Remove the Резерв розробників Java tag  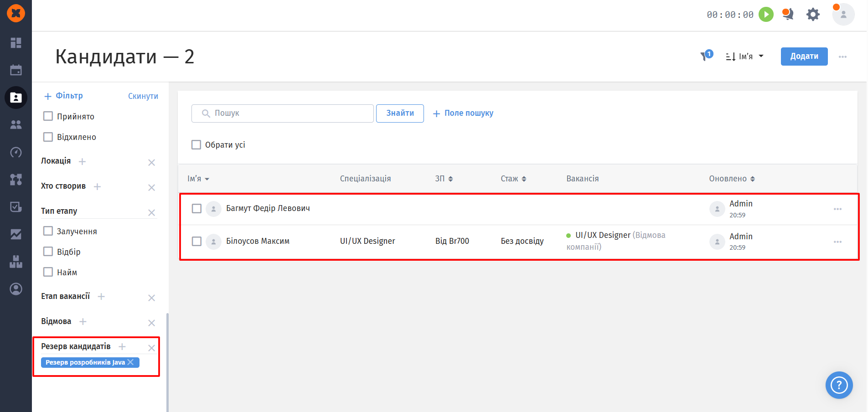pyautogui.click(x=131, y=362)
